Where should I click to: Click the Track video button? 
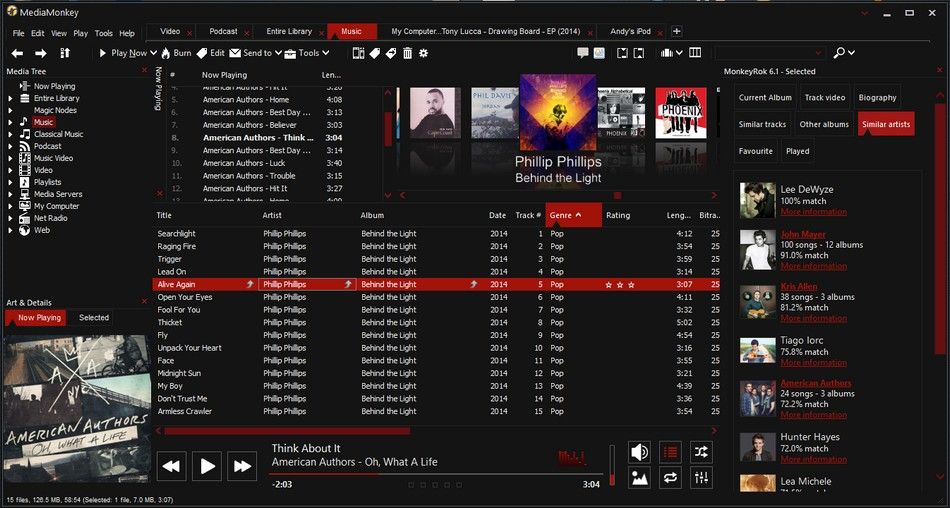[825, 98]
